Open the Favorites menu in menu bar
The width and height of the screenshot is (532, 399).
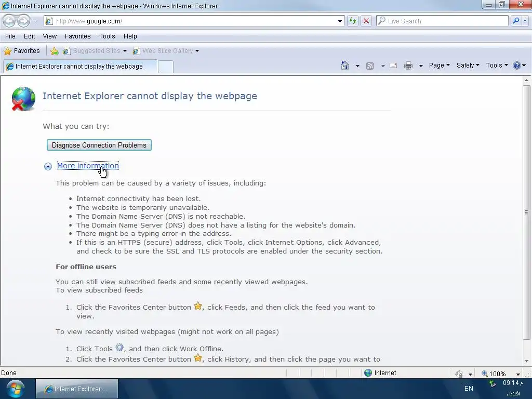pyautogui.click(x=78, y=36)
